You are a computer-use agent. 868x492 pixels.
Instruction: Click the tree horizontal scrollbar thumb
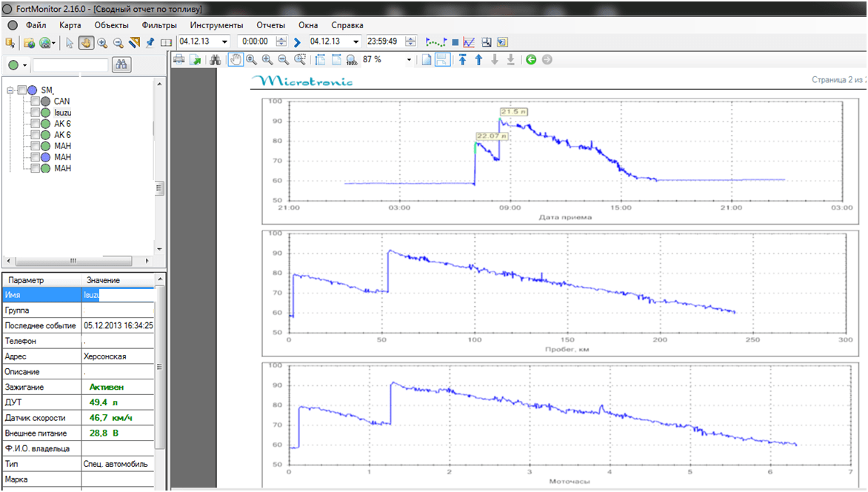coord(73,260)
